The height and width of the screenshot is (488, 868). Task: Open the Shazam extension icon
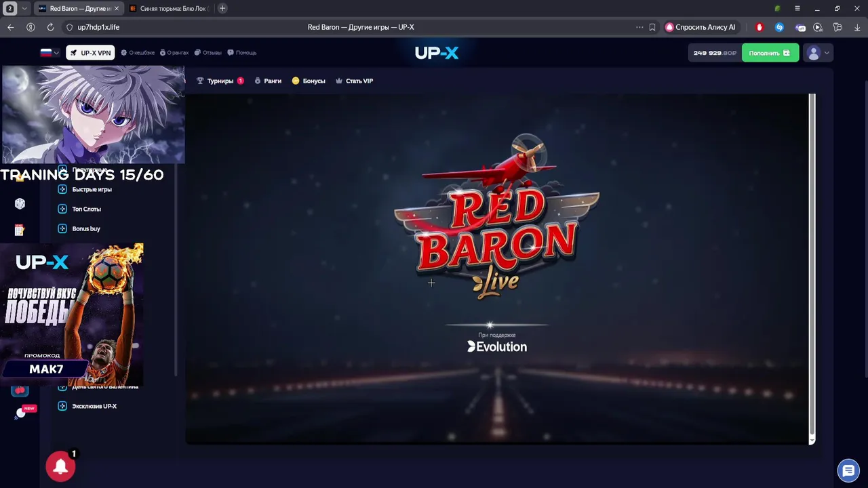coord(779,27)
